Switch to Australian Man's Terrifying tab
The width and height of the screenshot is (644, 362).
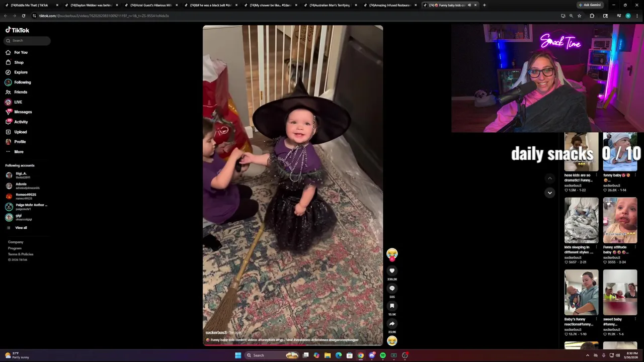click(330, 5)
